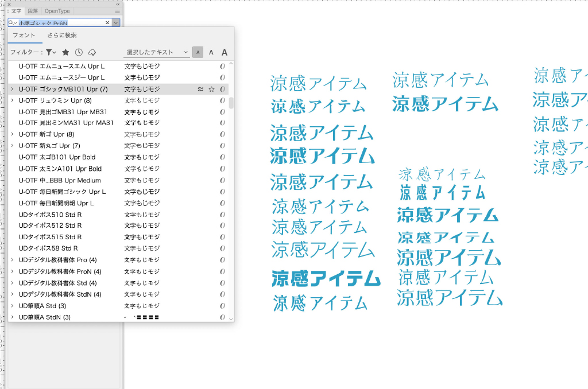The height and width of the screenshot is (389, 588).
Task: Switch to the さらに検索 tab
Action: pos(62,36)
